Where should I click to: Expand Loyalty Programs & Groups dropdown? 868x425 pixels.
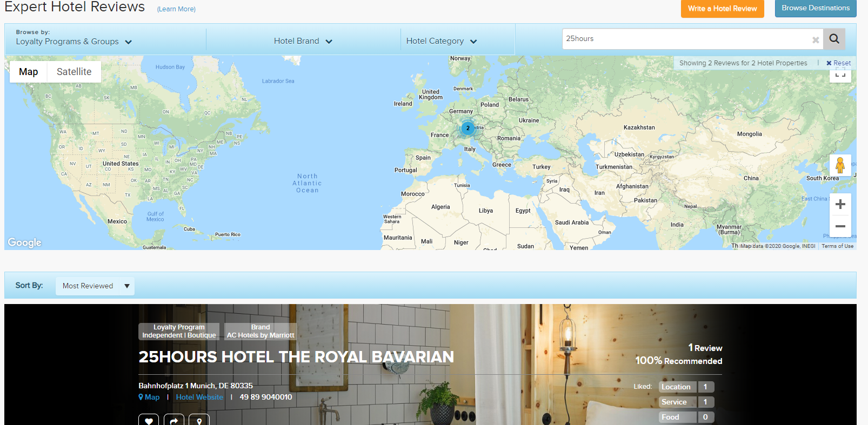point(74,42)
